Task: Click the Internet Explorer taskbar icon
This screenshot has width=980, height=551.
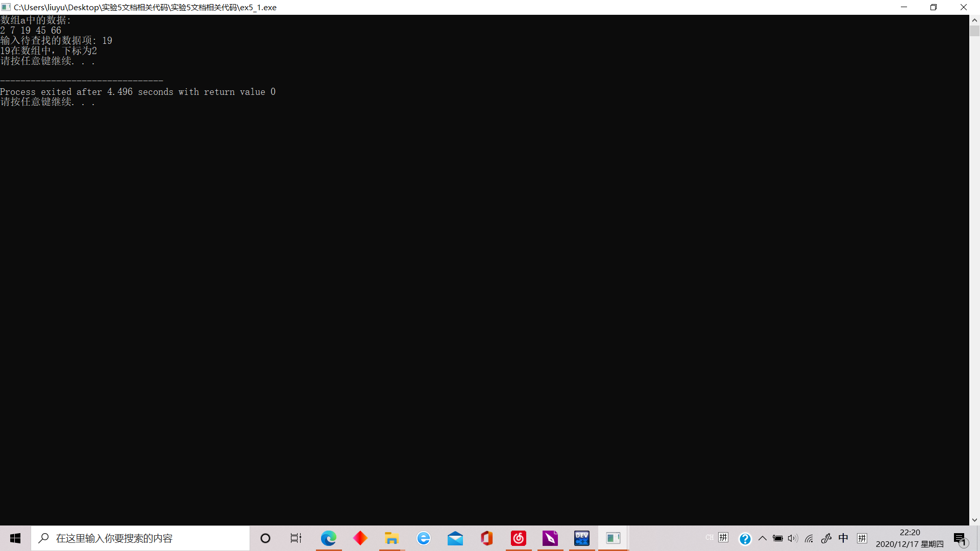Action: point(424,538)
